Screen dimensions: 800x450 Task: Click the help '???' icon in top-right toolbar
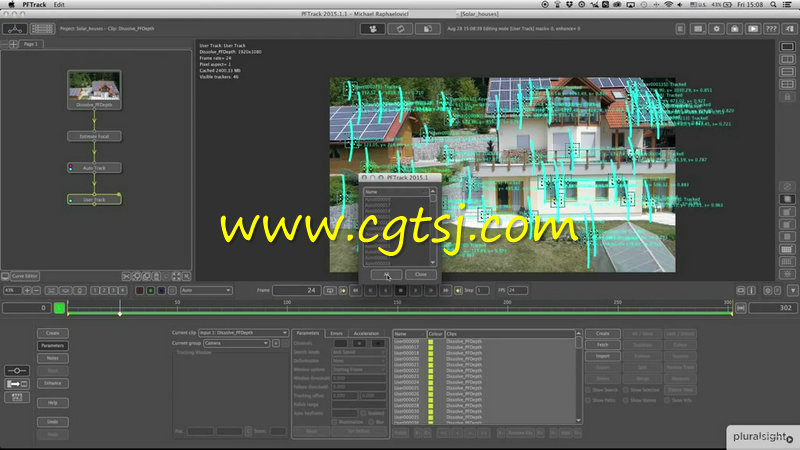coord(771,29)
